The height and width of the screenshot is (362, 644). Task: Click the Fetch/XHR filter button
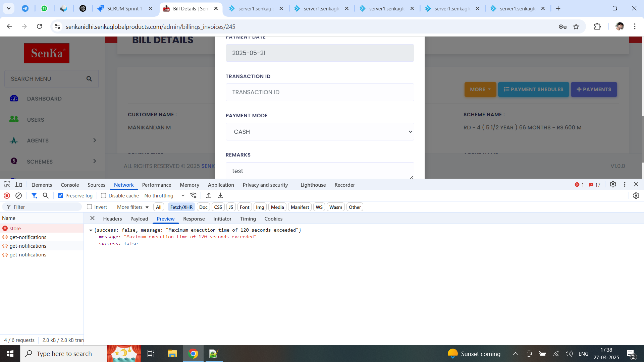click(181, 207)
